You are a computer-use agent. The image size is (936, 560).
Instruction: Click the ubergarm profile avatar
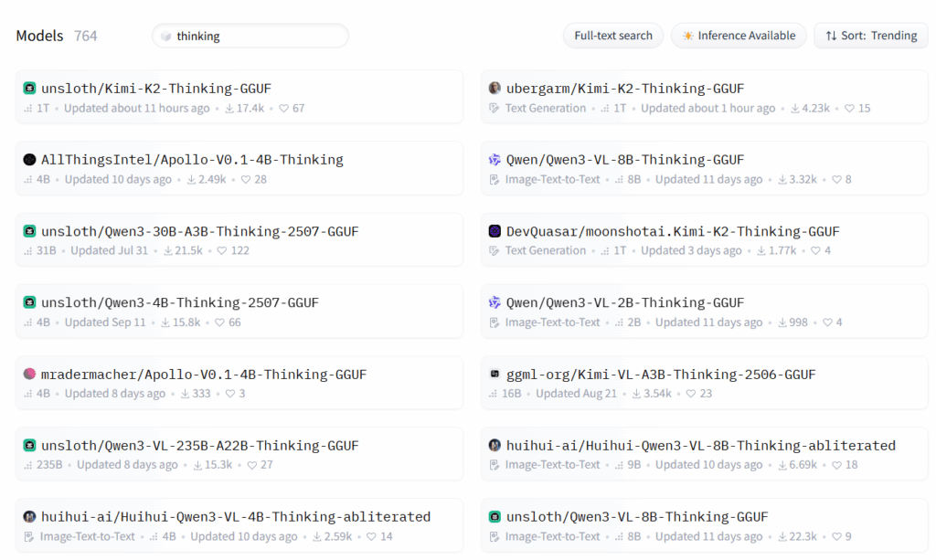tap(495, 89)
